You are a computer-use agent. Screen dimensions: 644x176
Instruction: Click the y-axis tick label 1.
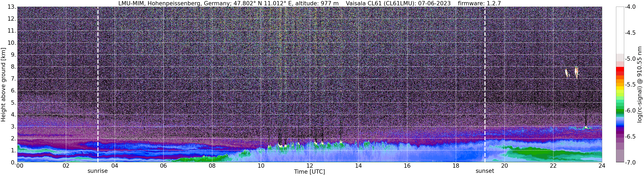(13, 151)
